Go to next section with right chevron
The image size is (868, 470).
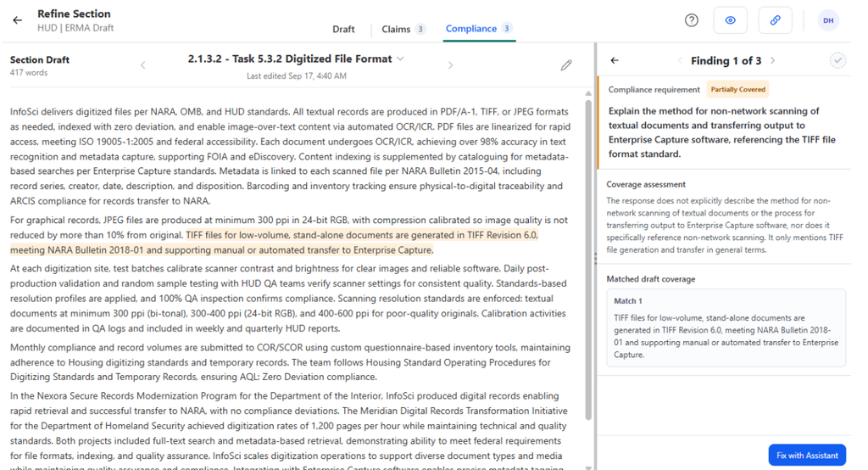[x=451, y=65]
